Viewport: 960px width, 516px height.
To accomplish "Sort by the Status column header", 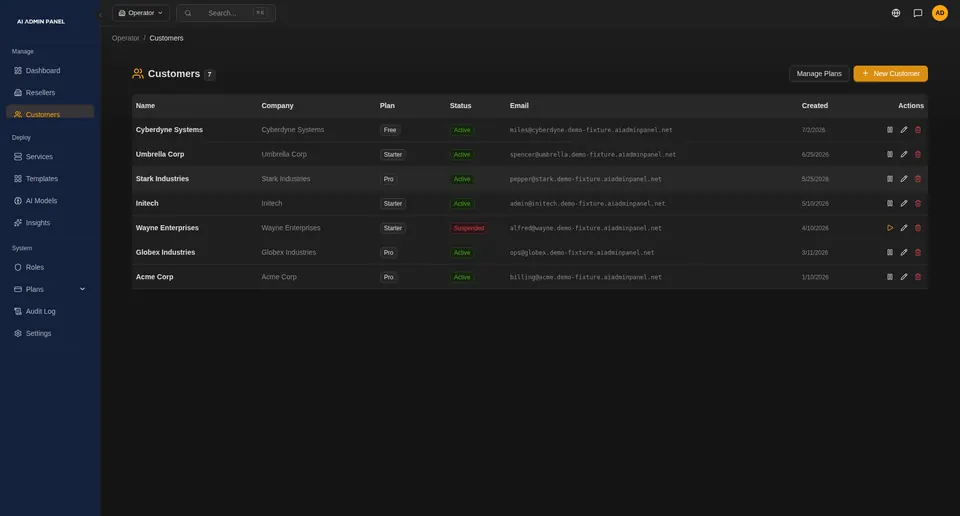I will click(460, 105).
